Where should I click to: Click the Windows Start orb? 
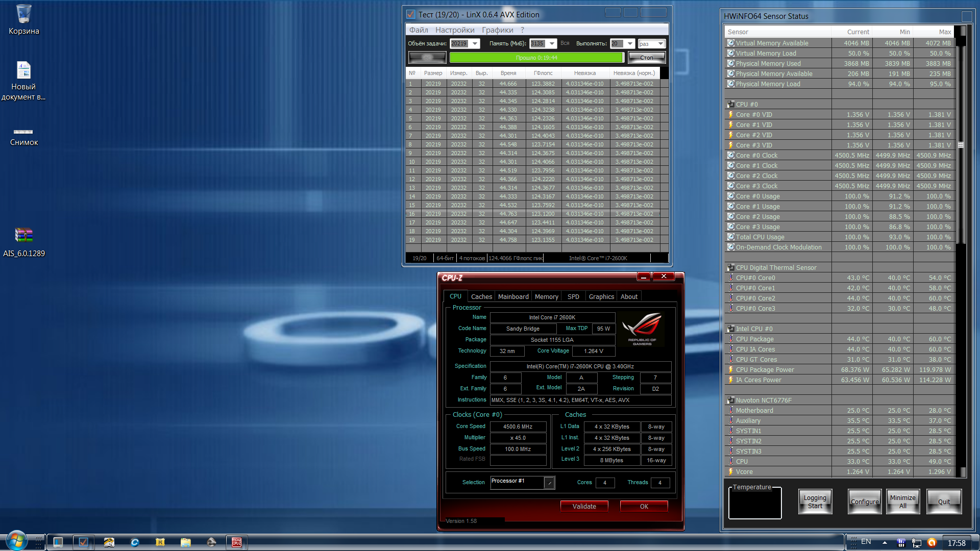(16, 540)
